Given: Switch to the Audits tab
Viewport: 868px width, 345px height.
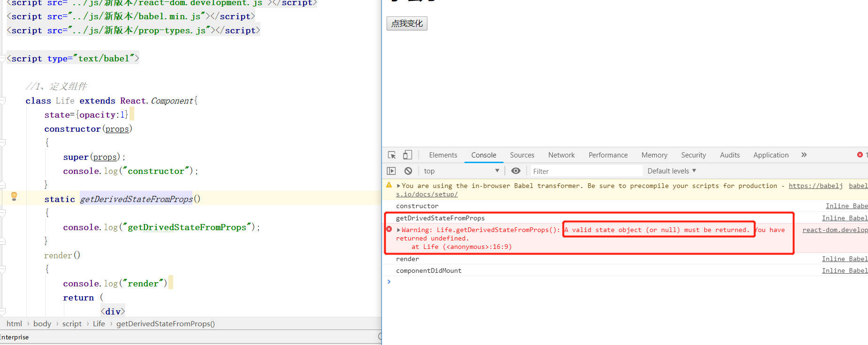Looking at the screenshot, I should click(730, 155).
